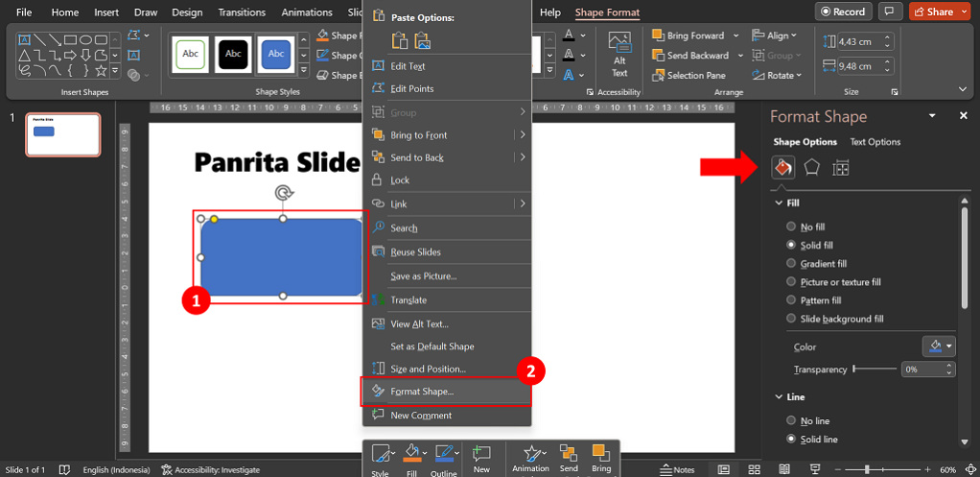Switch to Text Options tab

tap(875, 142)
